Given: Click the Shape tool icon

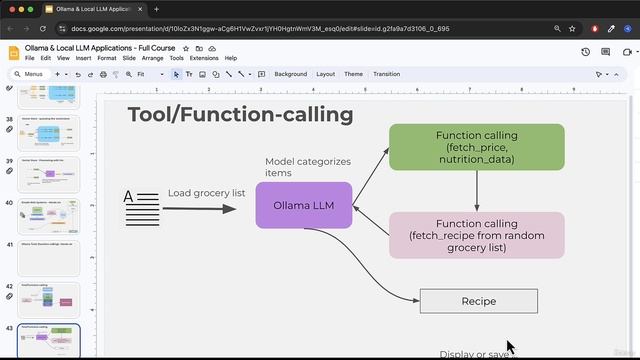Looking at the screenshot, I should click(x=216, y=74).
